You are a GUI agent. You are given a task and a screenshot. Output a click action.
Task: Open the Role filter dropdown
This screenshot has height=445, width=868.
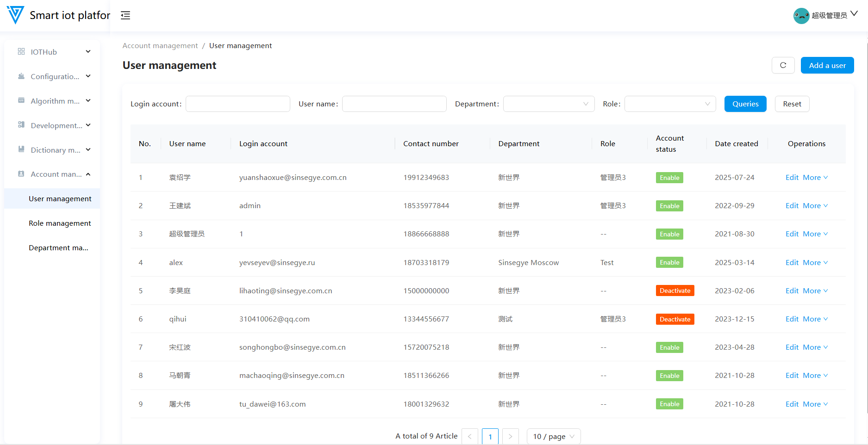click(x=670, y=104)
